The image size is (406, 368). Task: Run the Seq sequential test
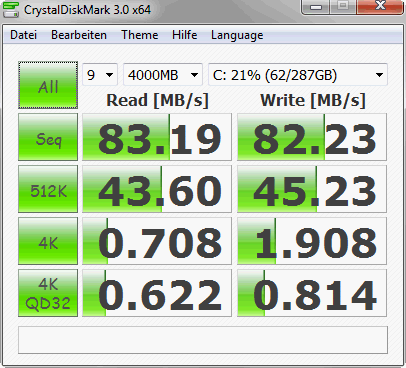click(x=48, y=137)
